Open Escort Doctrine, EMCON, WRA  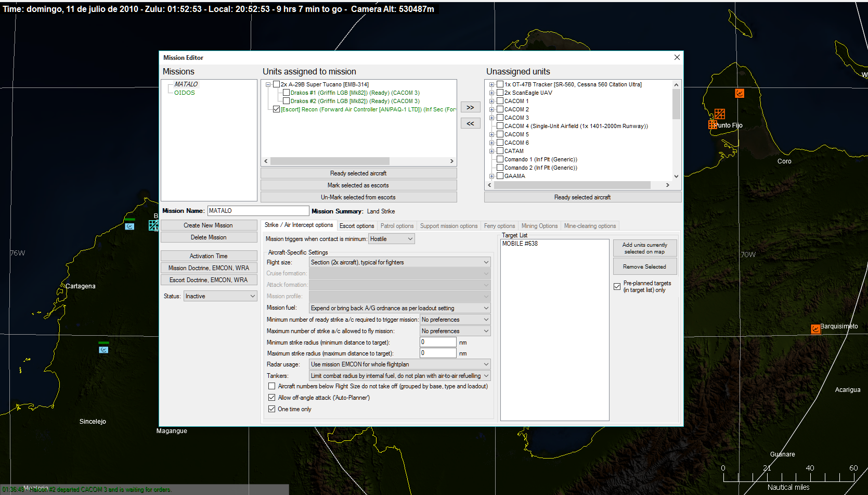pos(209,280)
